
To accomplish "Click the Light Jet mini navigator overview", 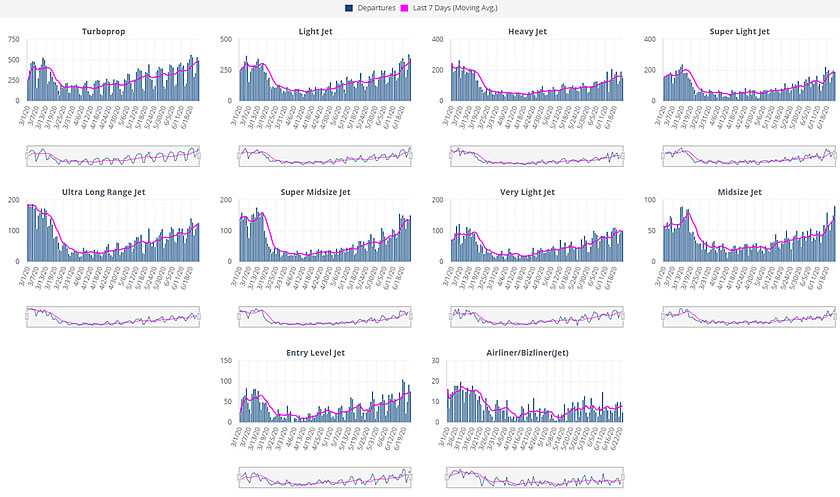I will [325, 156].
